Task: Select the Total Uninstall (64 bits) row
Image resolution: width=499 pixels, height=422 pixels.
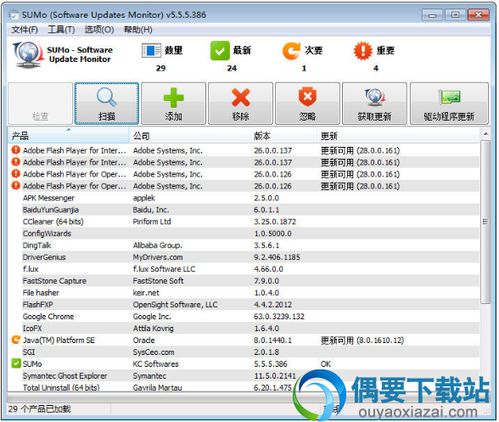Action: coord(244,387)
